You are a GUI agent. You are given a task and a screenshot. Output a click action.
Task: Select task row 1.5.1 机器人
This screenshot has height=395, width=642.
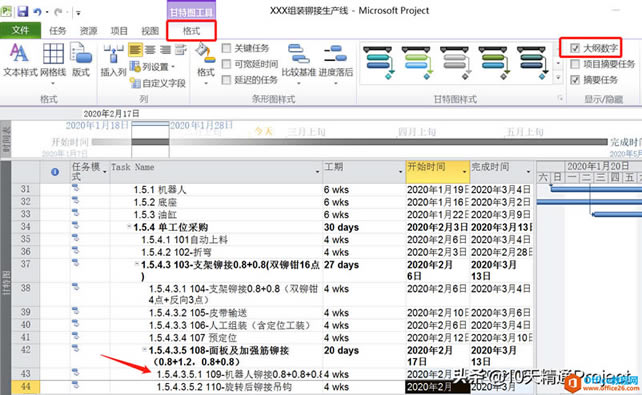[272, 190]
